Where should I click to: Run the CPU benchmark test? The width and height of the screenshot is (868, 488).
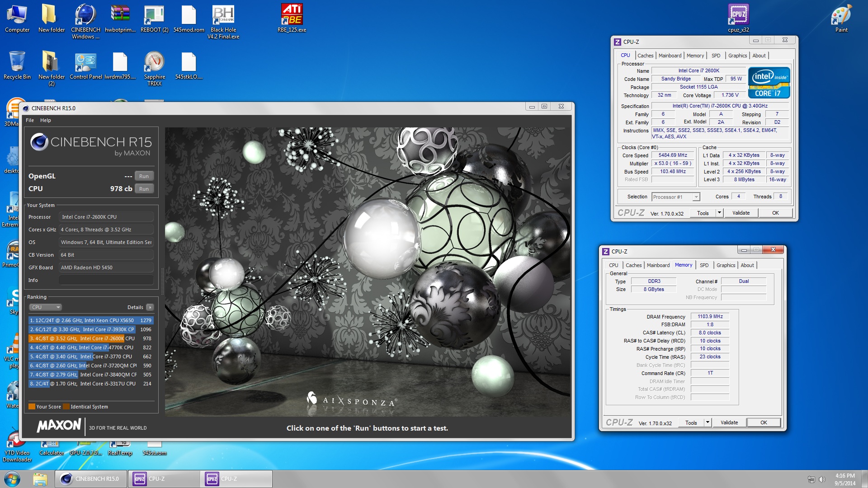coord(144,189)
